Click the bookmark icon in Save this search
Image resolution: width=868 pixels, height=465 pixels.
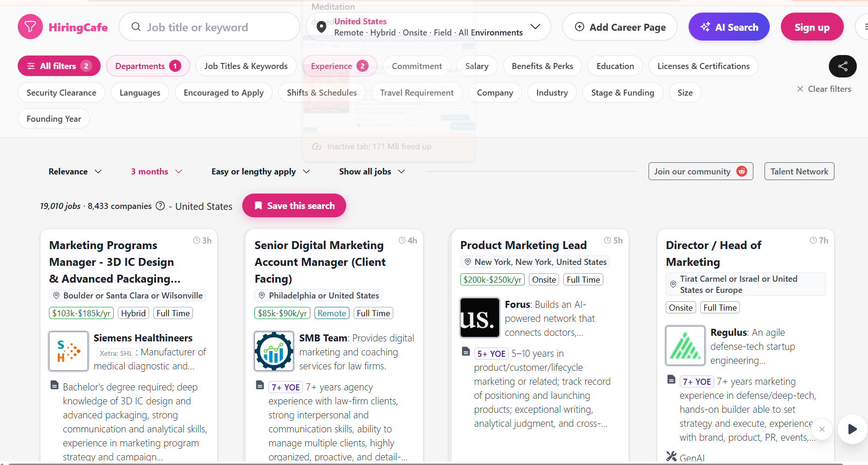tap(258, 206)
